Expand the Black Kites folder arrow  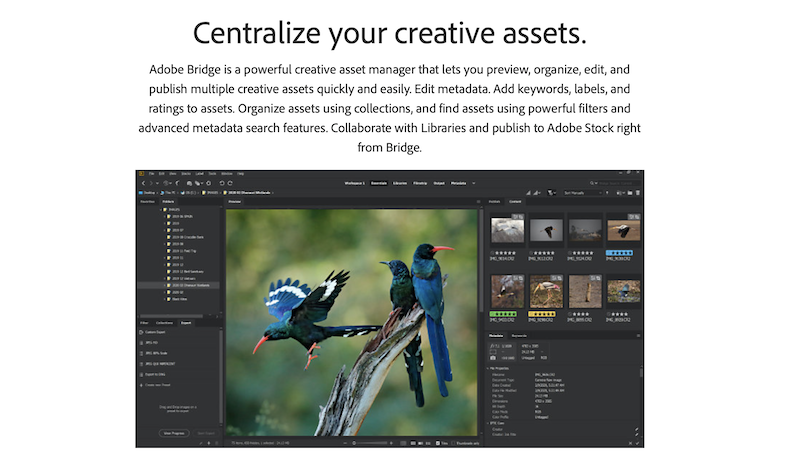click(165, 299)
